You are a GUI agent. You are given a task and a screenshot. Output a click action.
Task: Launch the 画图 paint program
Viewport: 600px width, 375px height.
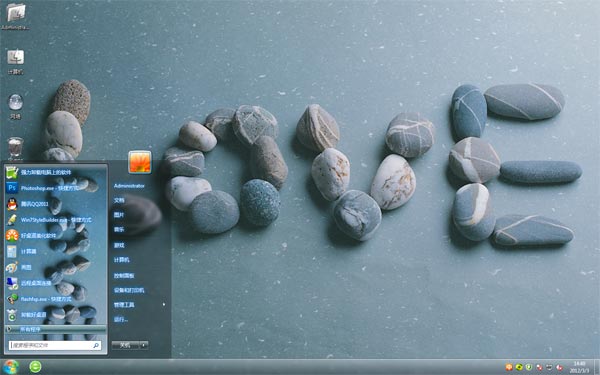[x=56, y=267]
